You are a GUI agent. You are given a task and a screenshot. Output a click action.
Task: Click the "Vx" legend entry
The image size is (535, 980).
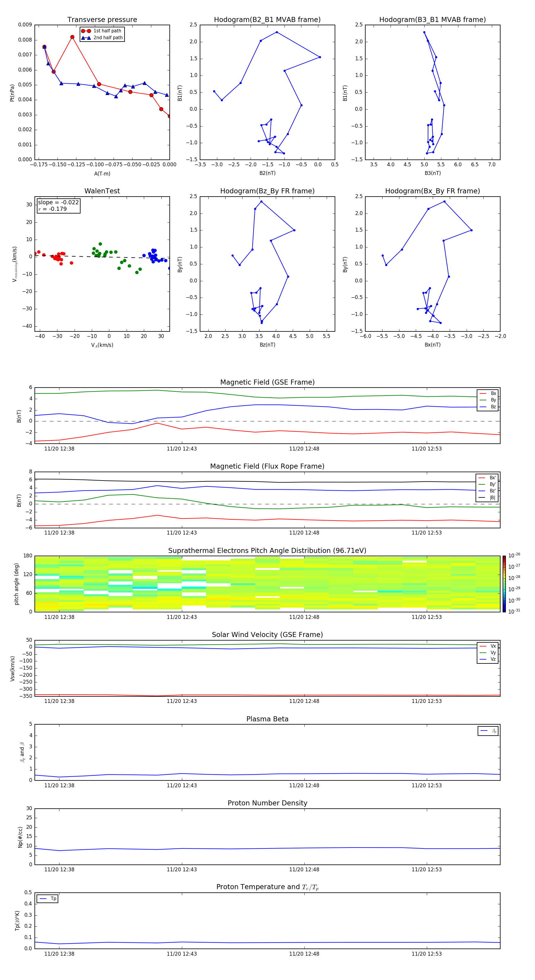coord(488,646)
